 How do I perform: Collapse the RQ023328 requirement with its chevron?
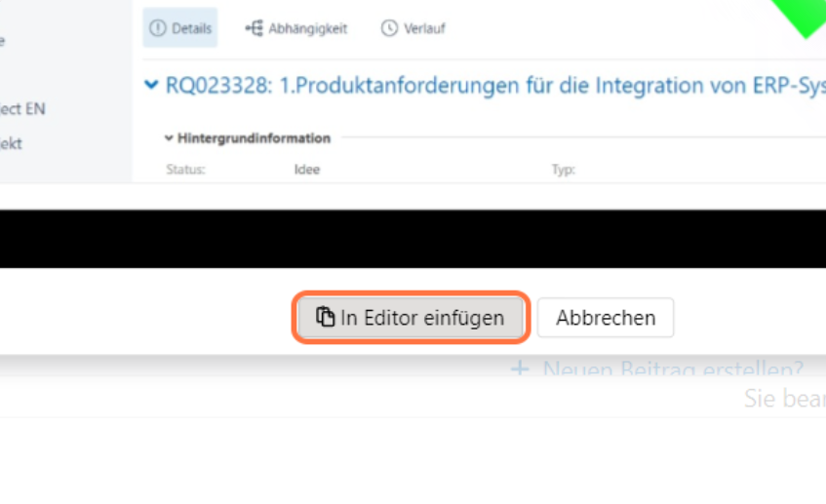point(151,86)
